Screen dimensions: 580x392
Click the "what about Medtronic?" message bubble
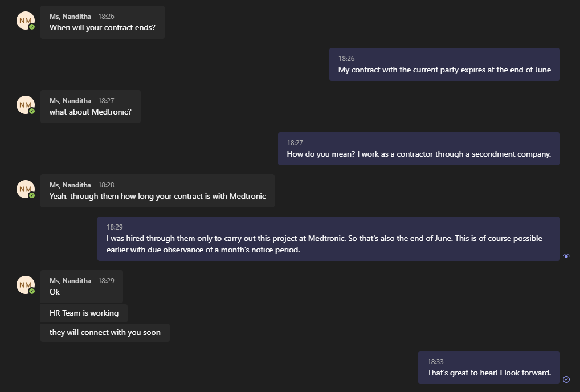click(x=91, y=112)
